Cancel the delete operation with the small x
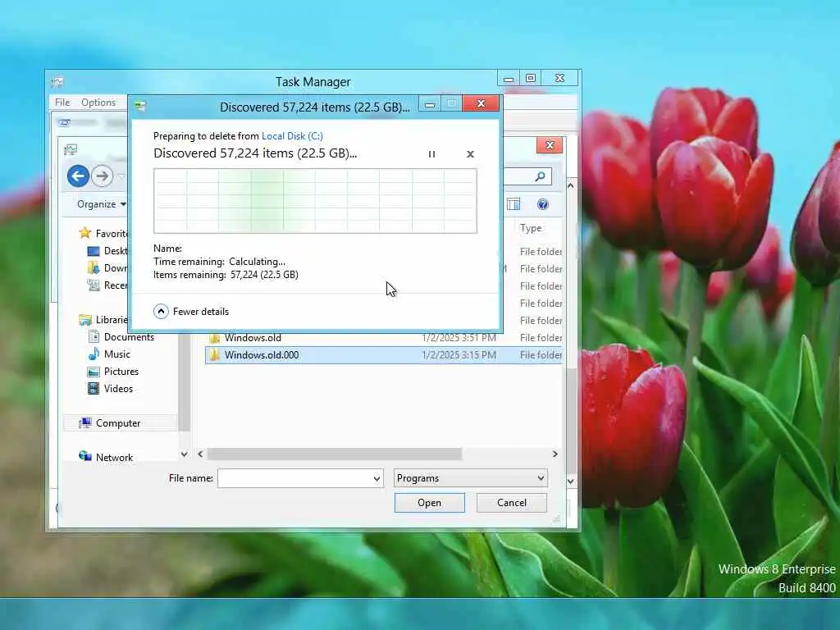Image resolution: width=840 pixels, height=630 pixels. (470, 154)
